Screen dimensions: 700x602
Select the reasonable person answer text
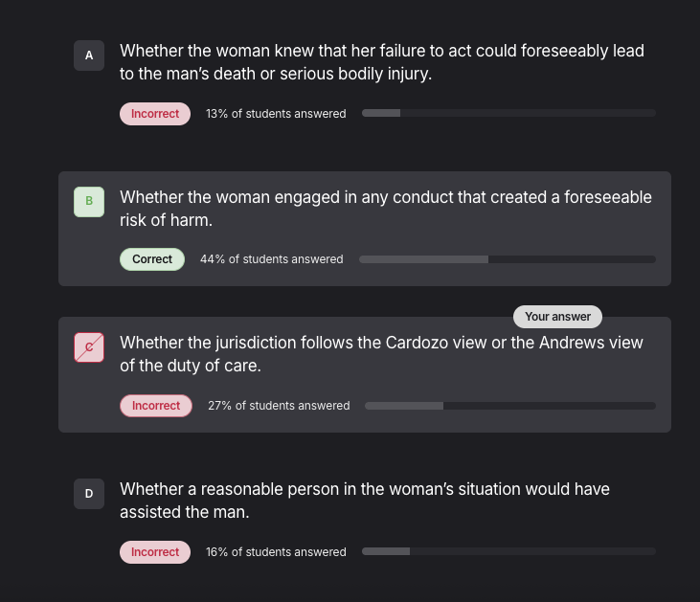[x=364, y=500]
